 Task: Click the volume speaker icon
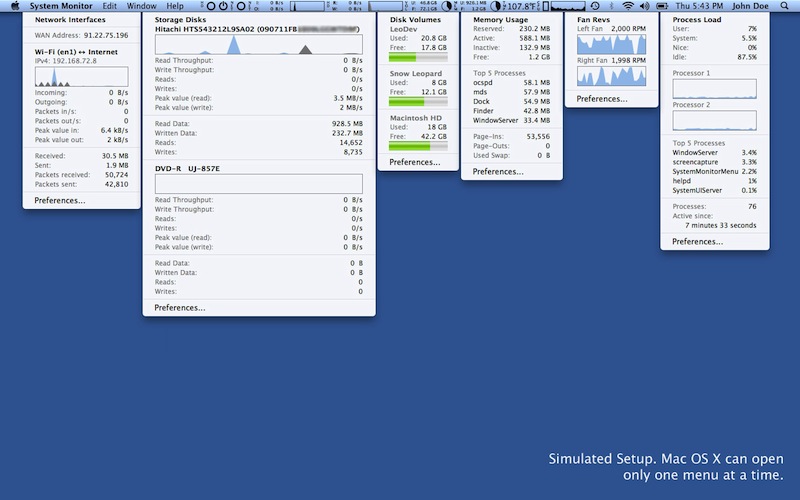pyautogui.click(x=647, y=6)
